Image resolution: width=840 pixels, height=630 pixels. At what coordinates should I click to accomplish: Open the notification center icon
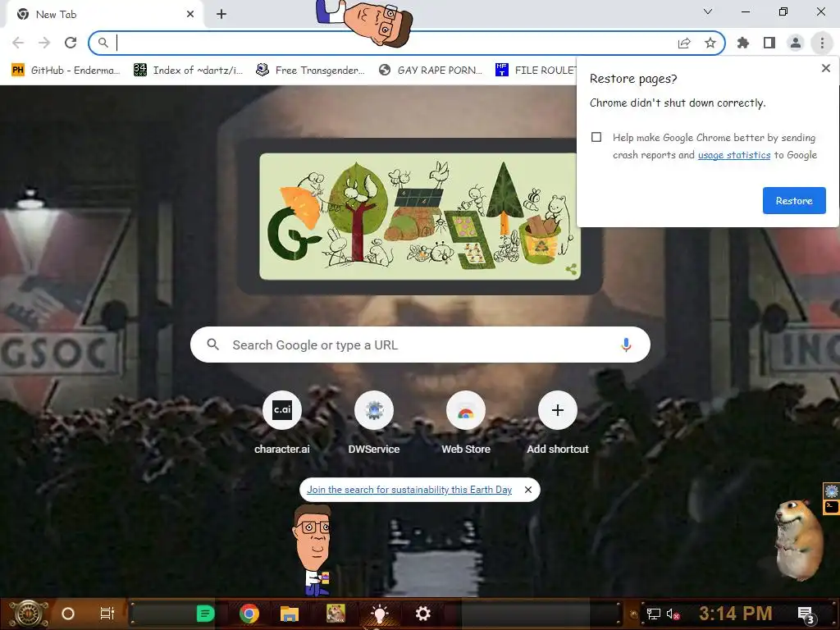(806, 614)
